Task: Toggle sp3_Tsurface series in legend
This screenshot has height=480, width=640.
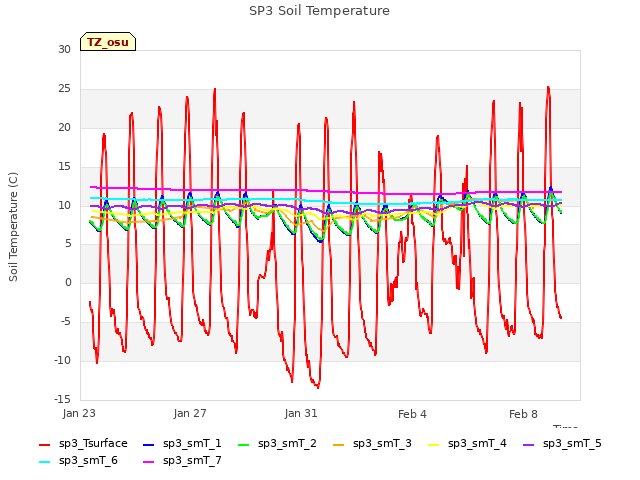Action: pyautogui.click(x=83, y=444)
